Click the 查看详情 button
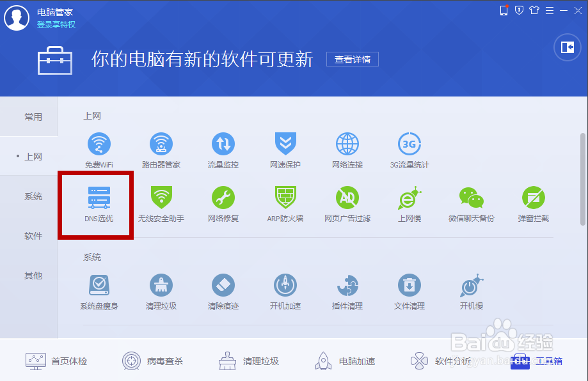588x381 pixels. tap(353, 59)
